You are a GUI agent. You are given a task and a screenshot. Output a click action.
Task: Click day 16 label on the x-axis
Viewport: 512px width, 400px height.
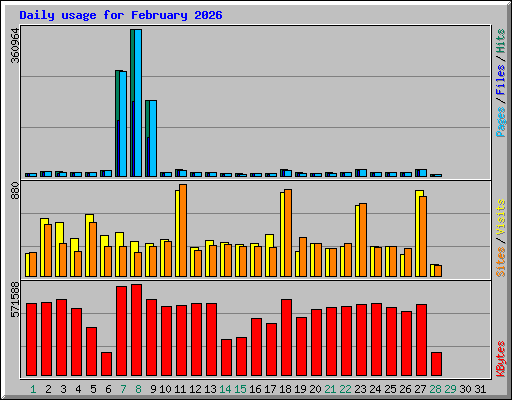[x=255, y=389]
